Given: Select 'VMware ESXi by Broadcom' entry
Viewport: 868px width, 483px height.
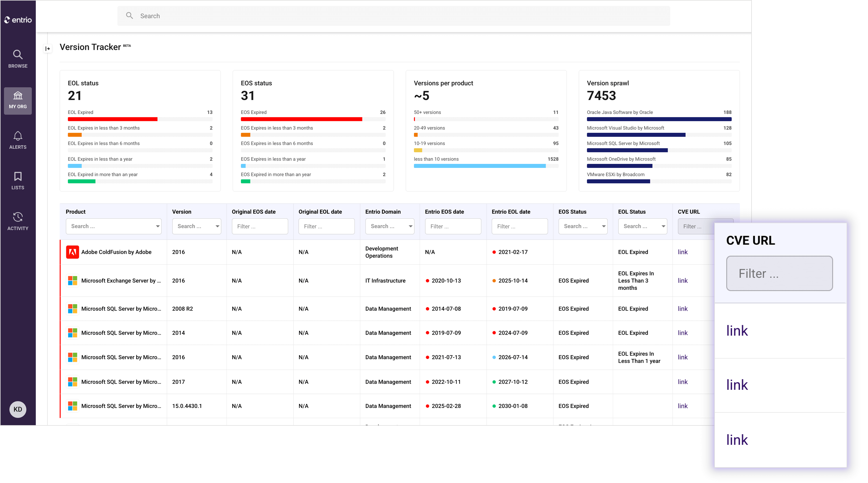Looking at the screenshot, I should pos(615,174).
